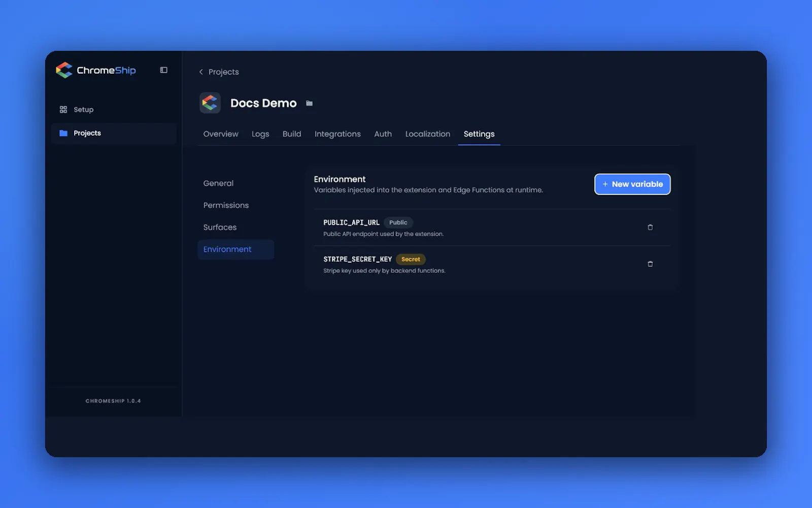The image size is (812, 508).
Task: Click the Secret badge
Action: pos(411,259)
